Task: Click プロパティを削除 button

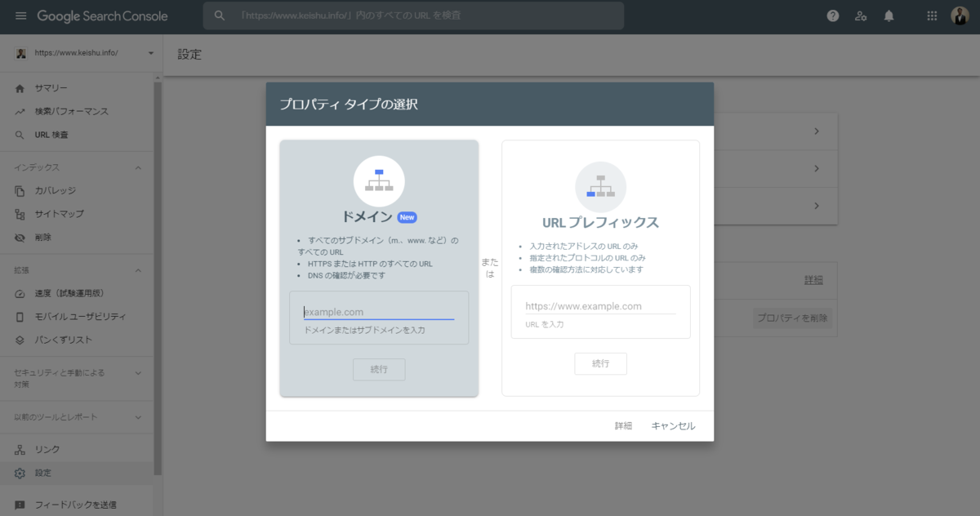Action: (792, 318)
